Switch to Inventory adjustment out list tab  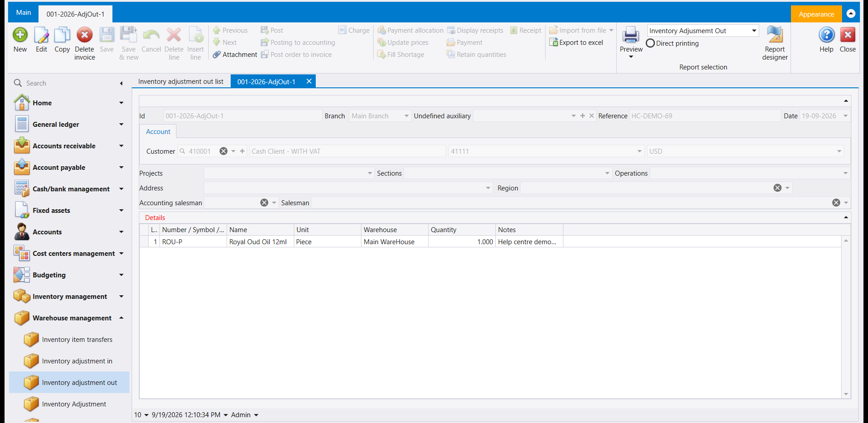tap(181, 82)
